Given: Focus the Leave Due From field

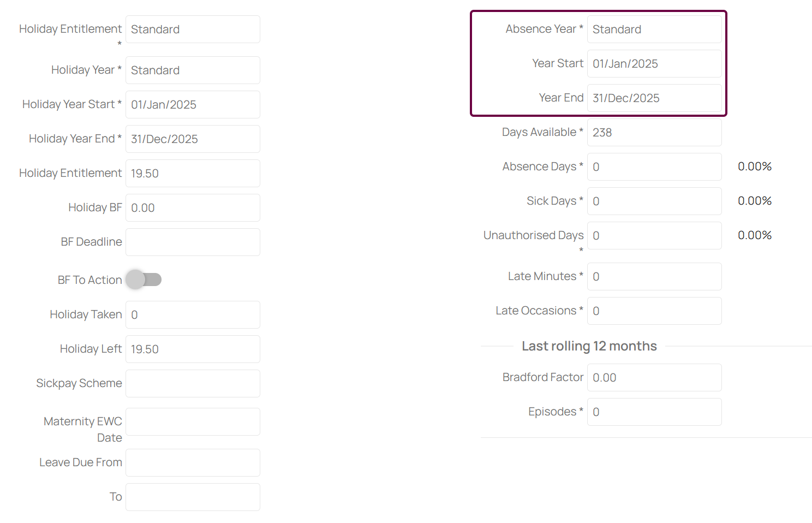Looking at the screenshot, I should (193, 463).
